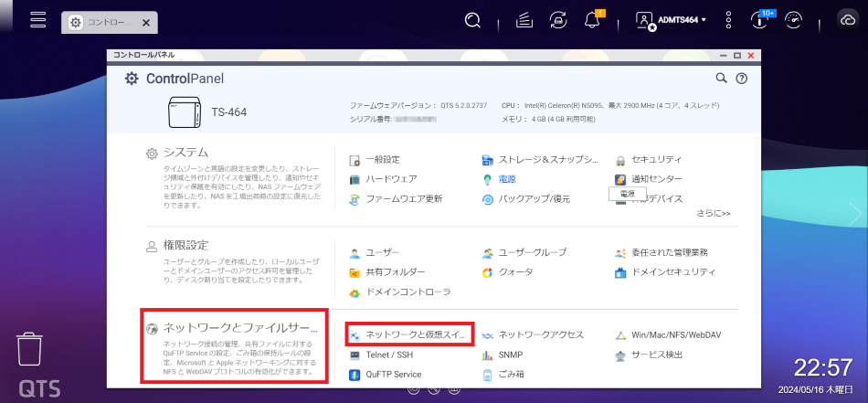Open ネットワークアクセス
Viewport: 868px width, 403px height.
tap(533, 335)
